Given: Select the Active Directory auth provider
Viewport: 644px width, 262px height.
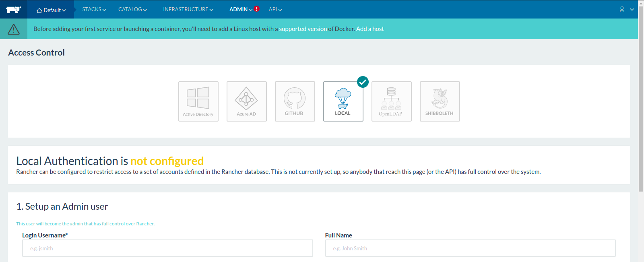Looking at the screenshot, I should [198, 101].
